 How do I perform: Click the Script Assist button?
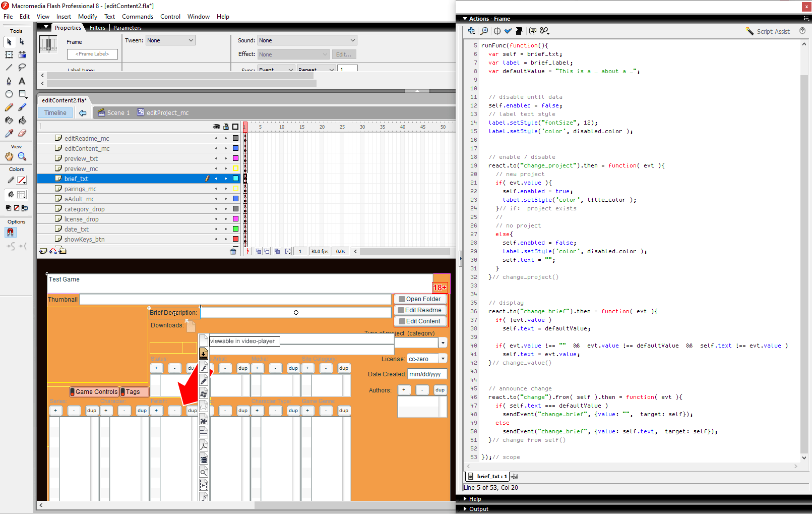coord(768,31)
